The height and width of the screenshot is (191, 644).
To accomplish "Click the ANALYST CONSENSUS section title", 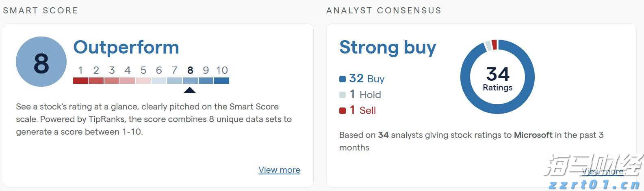I will [x=384, y=11].
